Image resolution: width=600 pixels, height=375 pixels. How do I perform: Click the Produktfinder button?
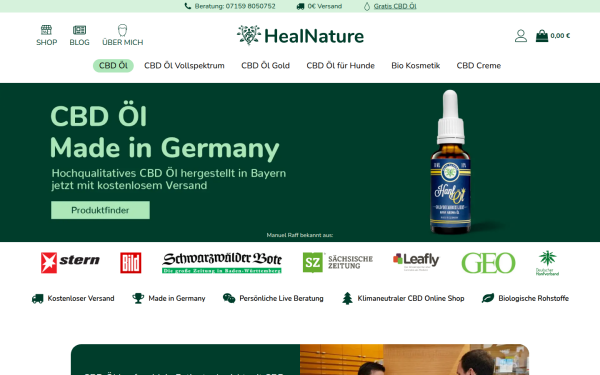[x=100, y=210]
